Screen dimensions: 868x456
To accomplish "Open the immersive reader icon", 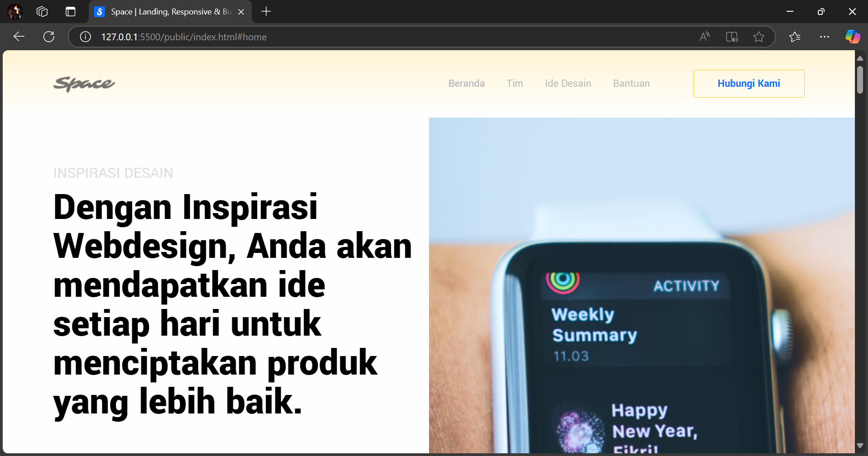I will tap(732, 37).
